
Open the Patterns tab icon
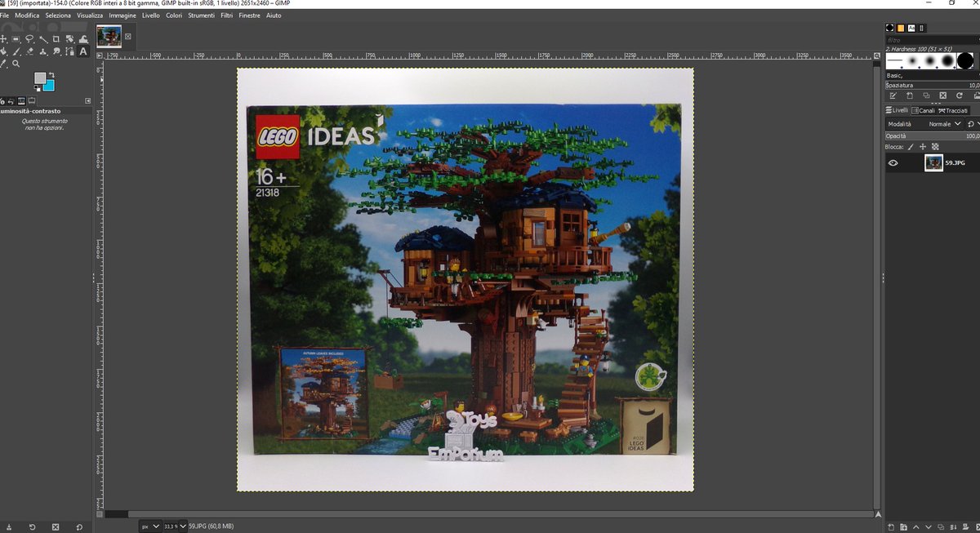[x=900, y=28]
